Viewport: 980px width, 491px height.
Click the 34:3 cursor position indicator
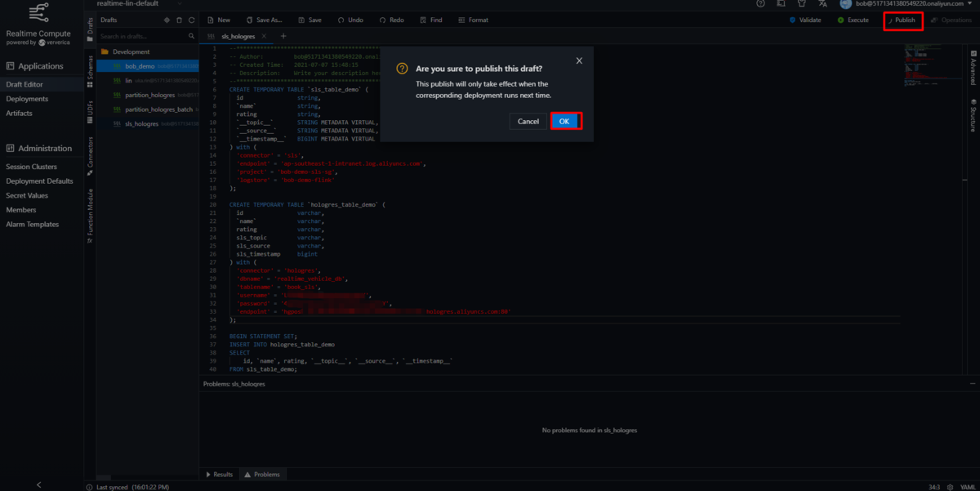[x=933, y=486]
